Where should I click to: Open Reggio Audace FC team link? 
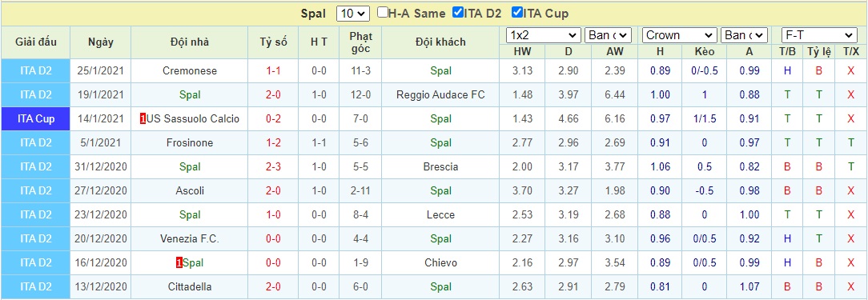pos(440,94)
